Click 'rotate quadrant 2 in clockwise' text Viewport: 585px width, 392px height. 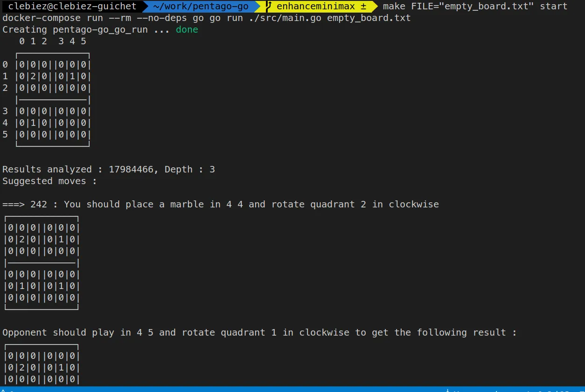click(x=355, y=205)
